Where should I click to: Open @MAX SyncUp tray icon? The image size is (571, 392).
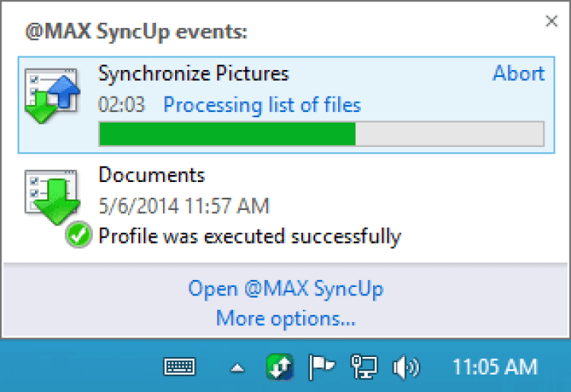(x=279, y=367)
